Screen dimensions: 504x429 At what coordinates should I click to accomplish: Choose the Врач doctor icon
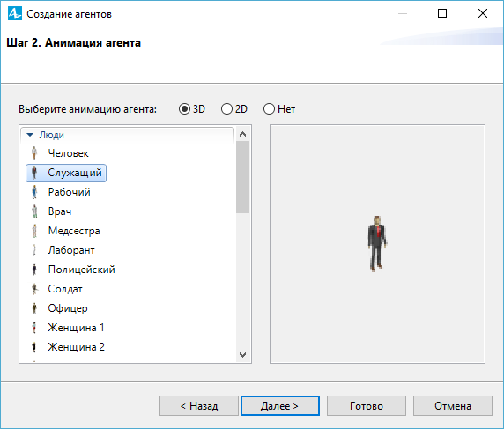click(x=34, y=211)
